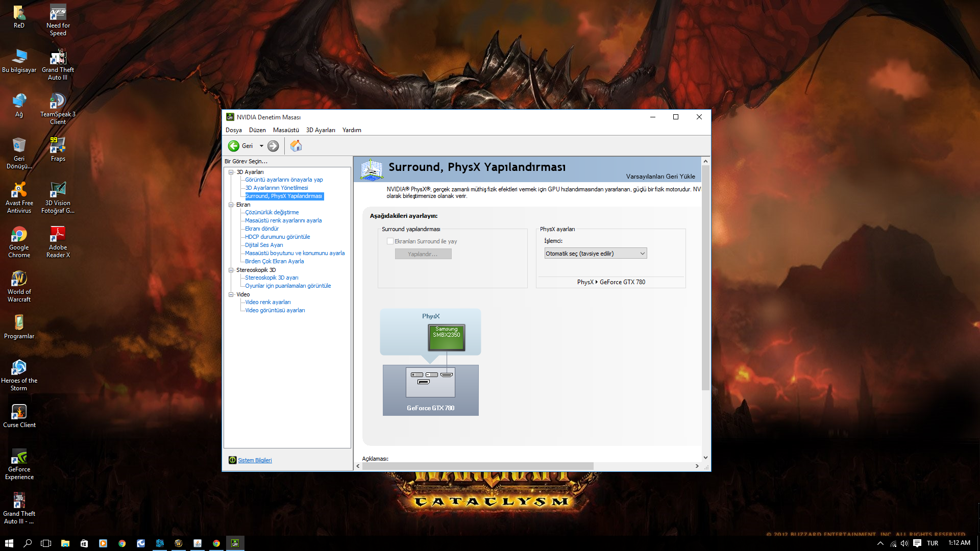Open the Düzen menu
This screenshot has width=980, height=551.
coord(257,130)
